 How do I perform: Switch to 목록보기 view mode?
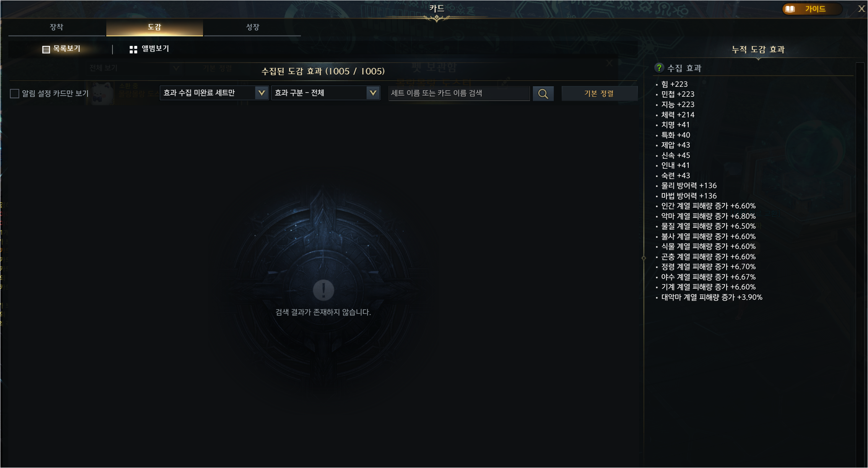coord(61,49)
